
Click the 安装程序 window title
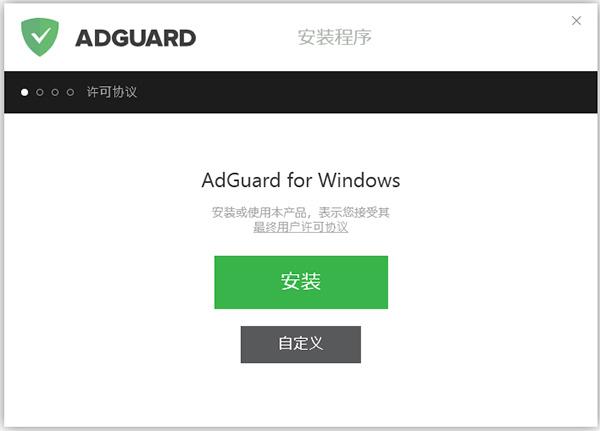(334, 37)
